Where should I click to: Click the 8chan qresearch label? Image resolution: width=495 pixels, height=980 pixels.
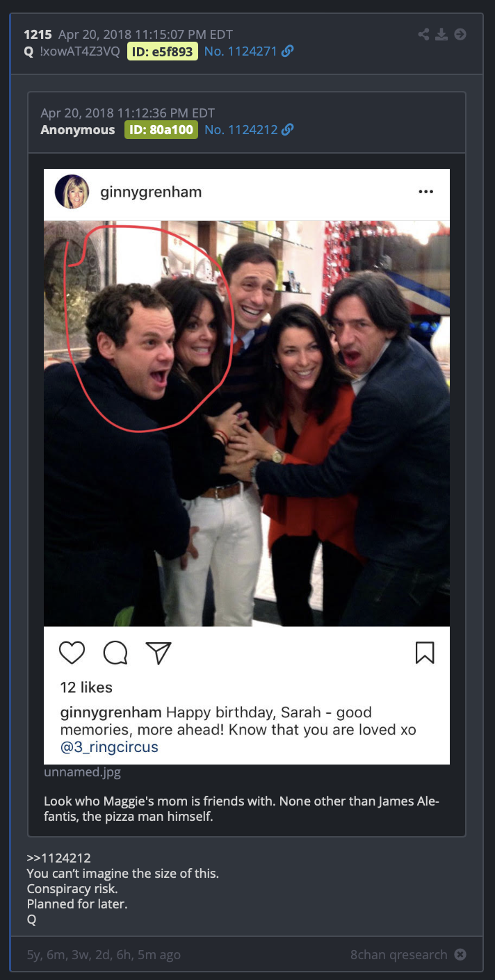[x=399, y=954]
